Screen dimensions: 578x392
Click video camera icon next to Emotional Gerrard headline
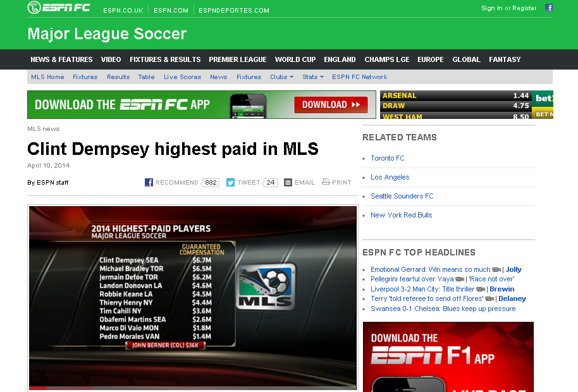496,270
